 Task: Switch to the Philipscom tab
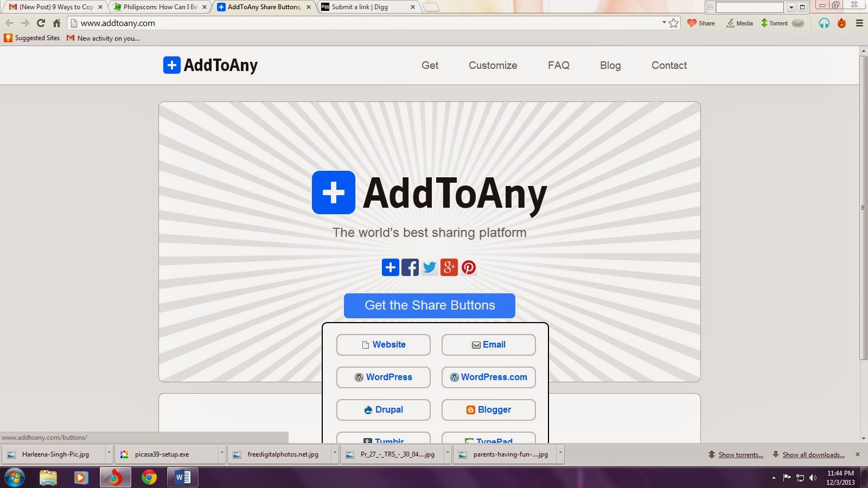161,7
